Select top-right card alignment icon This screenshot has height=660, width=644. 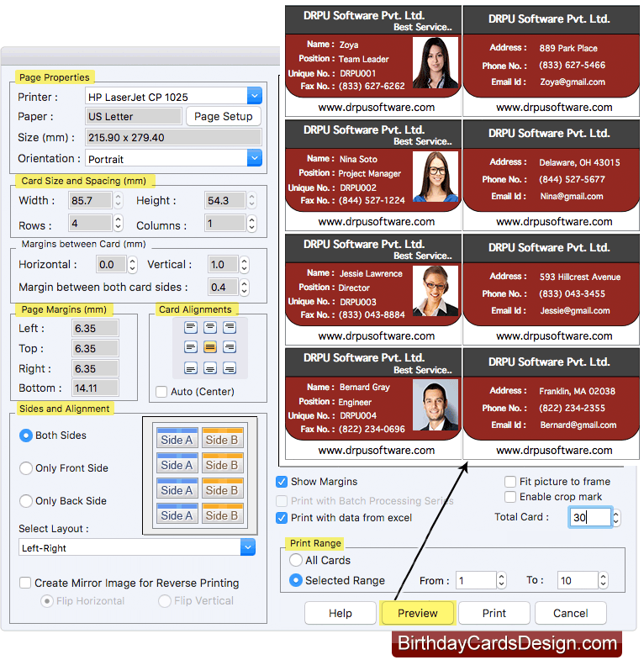pos(230,327)
